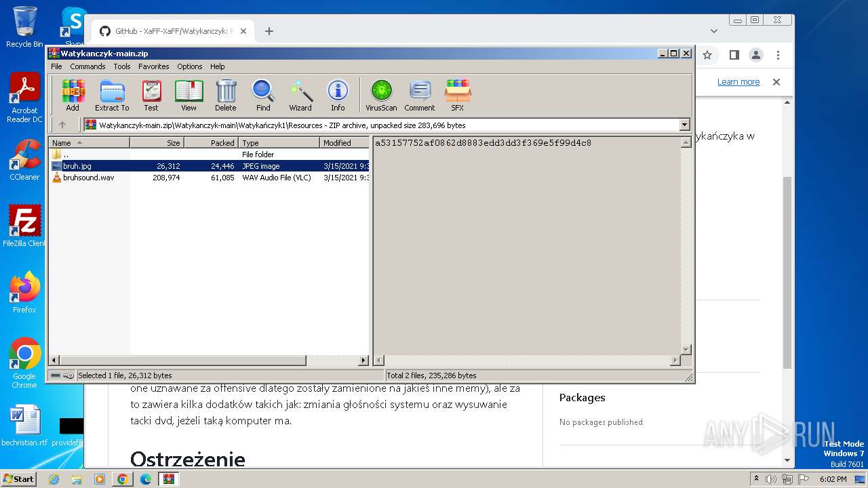The image size is (868, 488).
Task: Click the comment pane down scroll arrow
Action: coord(686,350)
